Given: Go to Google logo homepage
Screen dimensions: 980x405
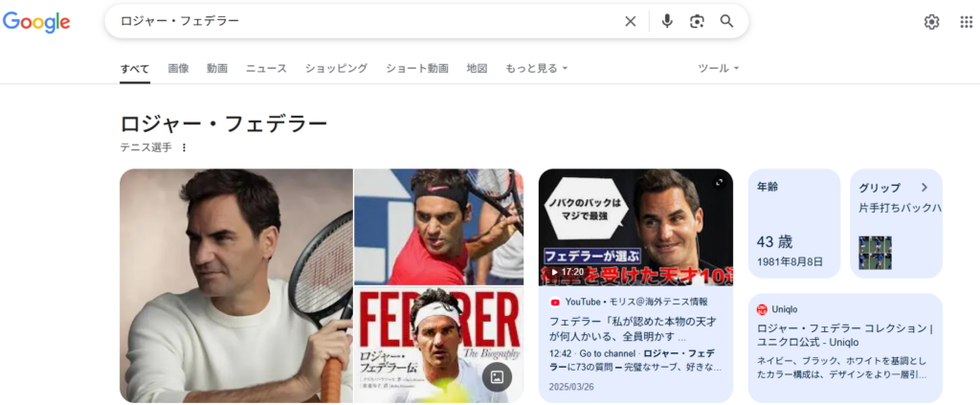Looking at the screenshot, I should click(36, 22).
